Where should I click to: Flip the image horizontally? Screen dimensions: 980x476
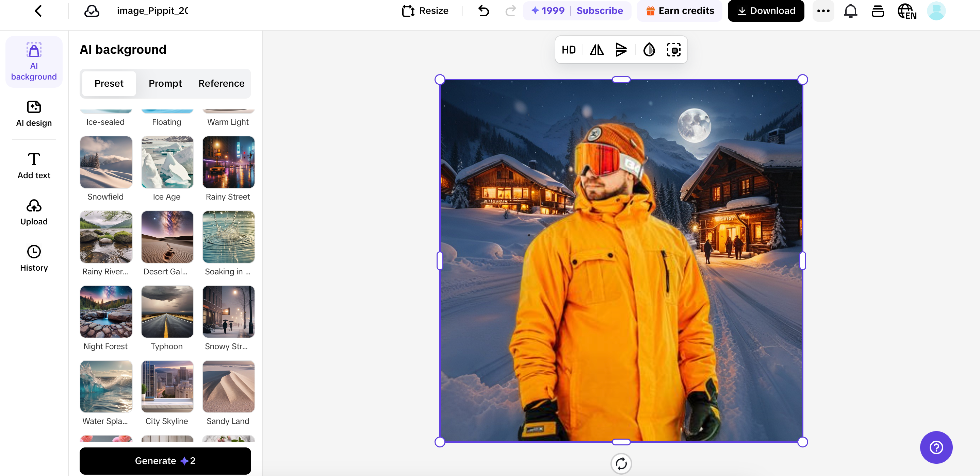(x=596, y=49)
